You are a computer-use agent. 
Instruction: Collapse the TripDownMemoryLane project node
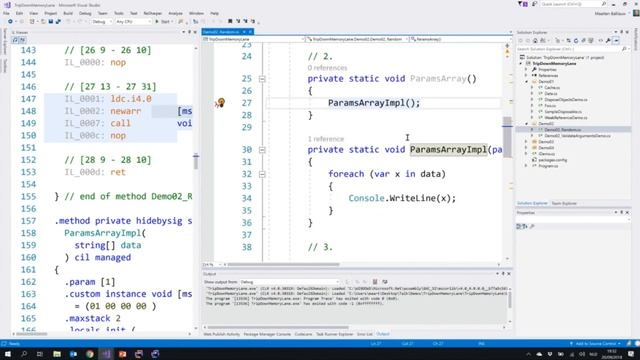521,64
